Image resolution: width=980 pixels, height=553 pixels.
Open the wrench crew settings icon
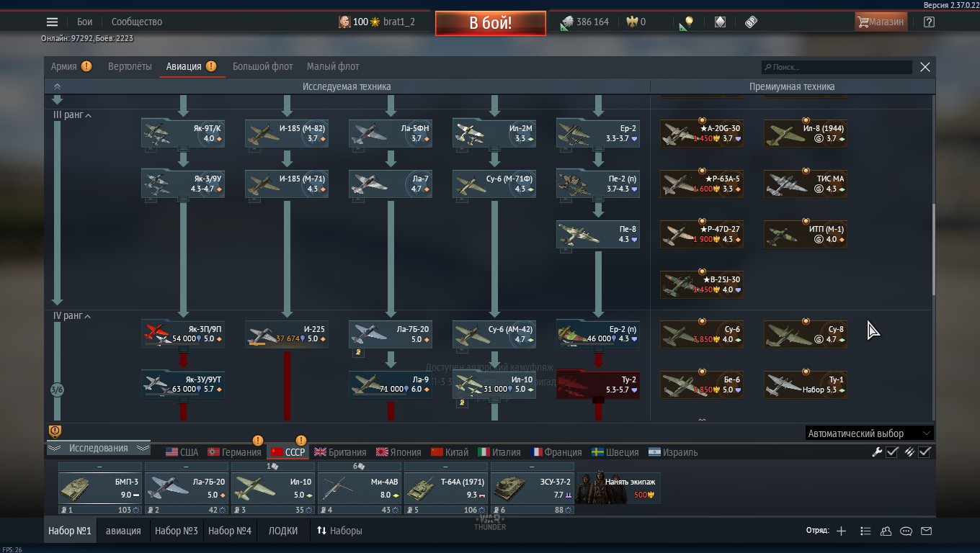click(877, 452)
